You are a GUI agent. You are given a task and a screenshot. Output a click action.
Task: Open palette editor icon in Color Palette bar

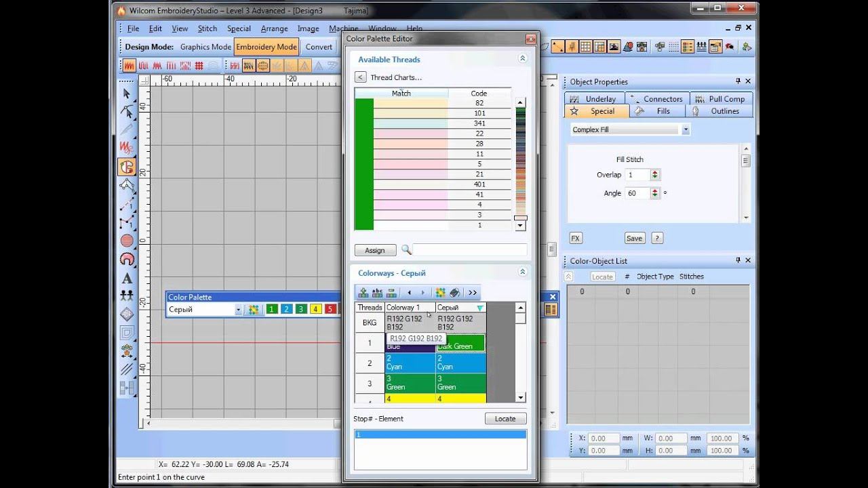point(254,310)
